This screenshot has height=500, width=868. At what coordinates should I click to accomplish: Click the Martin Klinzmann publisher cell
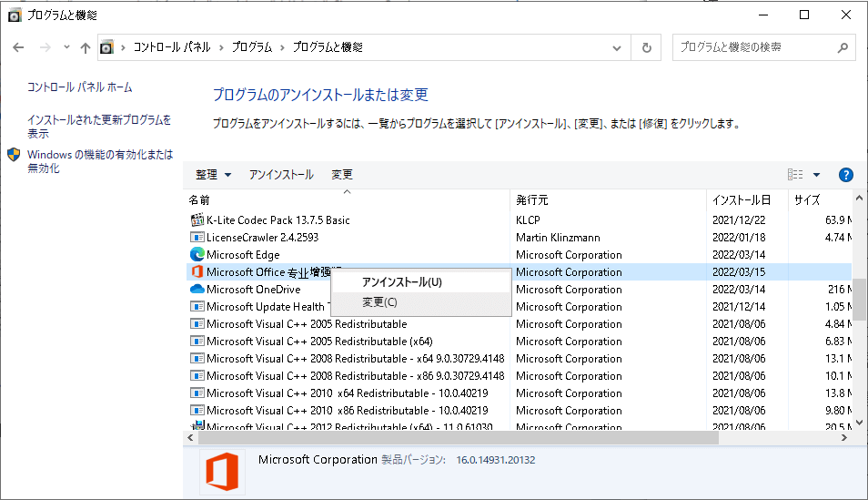[x=558, y=238]
